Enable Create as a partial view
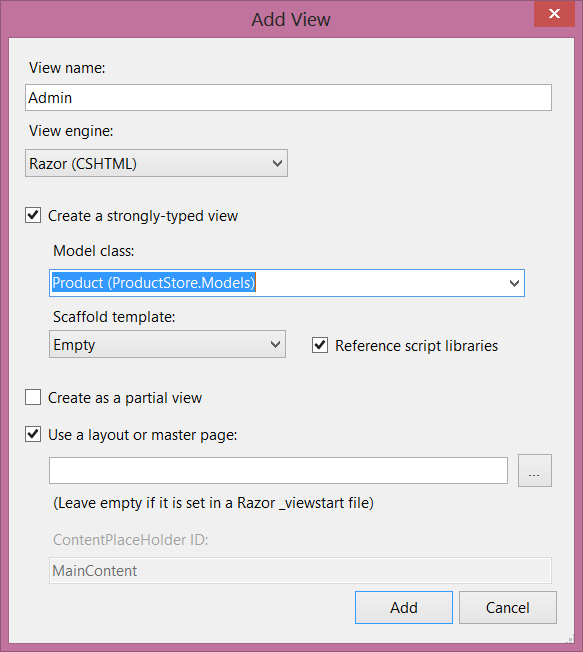Viewport: 583px width, 652px height. [x=33, y=397]
